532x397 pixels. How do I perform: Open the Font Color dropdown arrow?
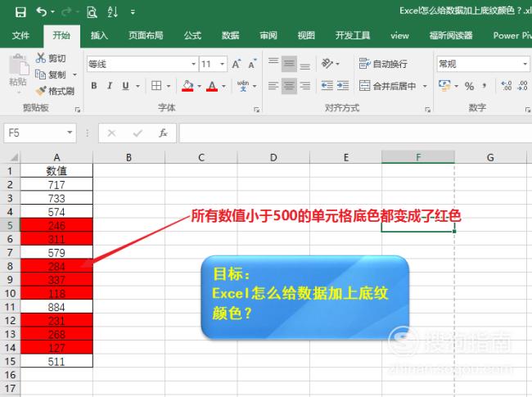(x=224, y=86)
